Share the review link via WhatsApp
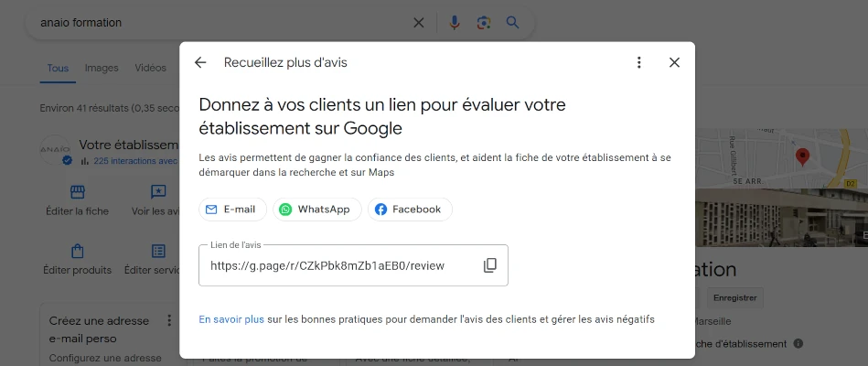 click(317, 210)
